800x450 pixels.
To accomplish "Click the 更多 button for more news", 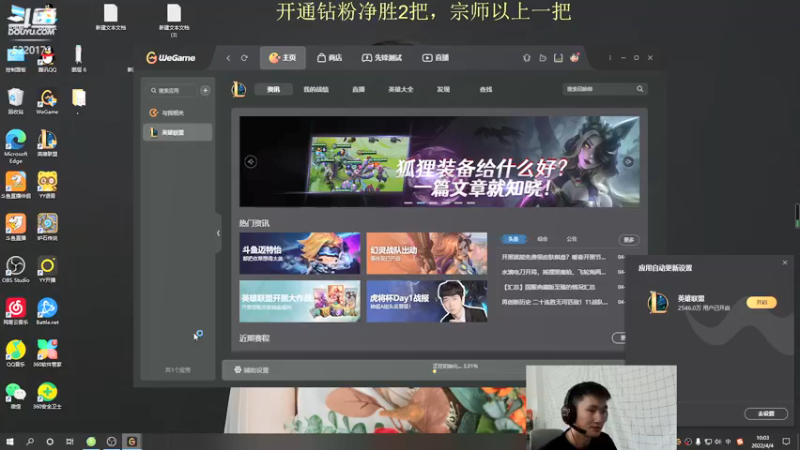I will click(x=629, y=239).
